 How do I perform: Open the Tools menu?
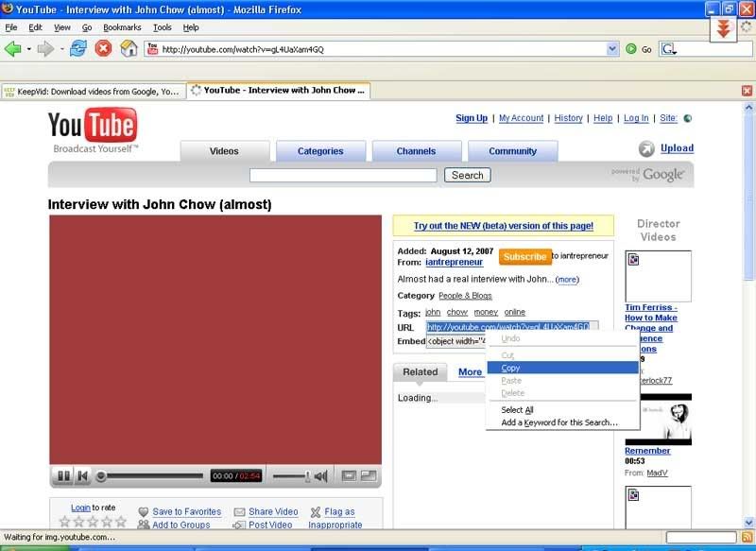click(163, 27)
